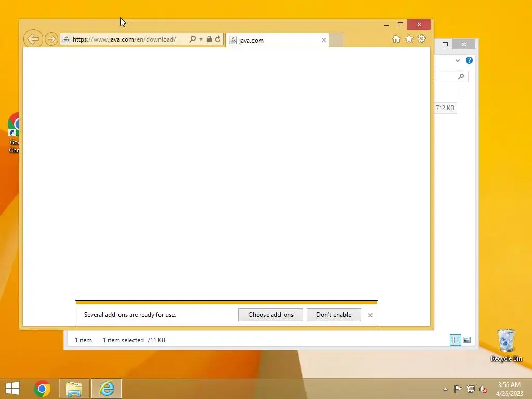Maximize the Internet Explorer window
Viewport: 532px width, 399px height.
[x=401, y=25]
